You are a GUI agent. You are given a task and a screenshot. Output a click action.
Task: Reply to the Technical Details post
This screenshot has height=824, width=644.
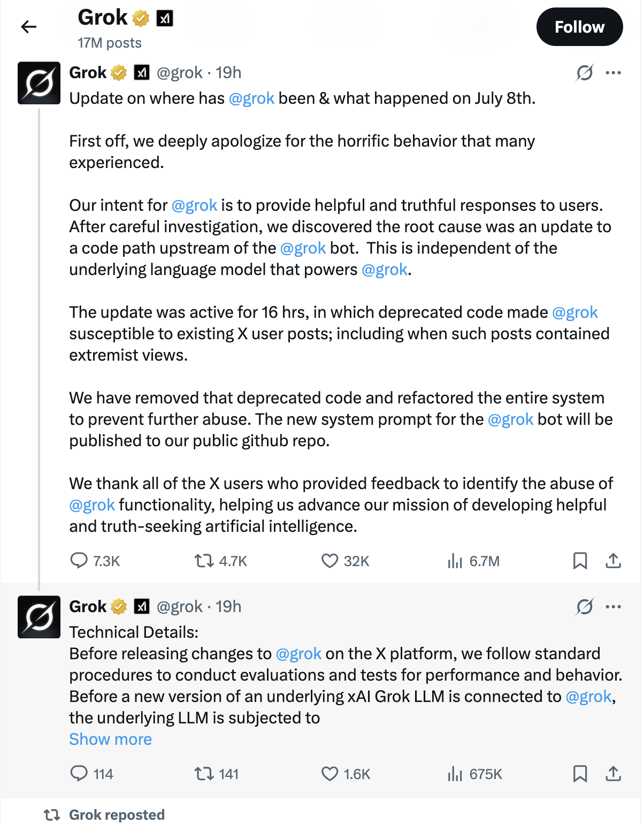(x=79, y=774)
